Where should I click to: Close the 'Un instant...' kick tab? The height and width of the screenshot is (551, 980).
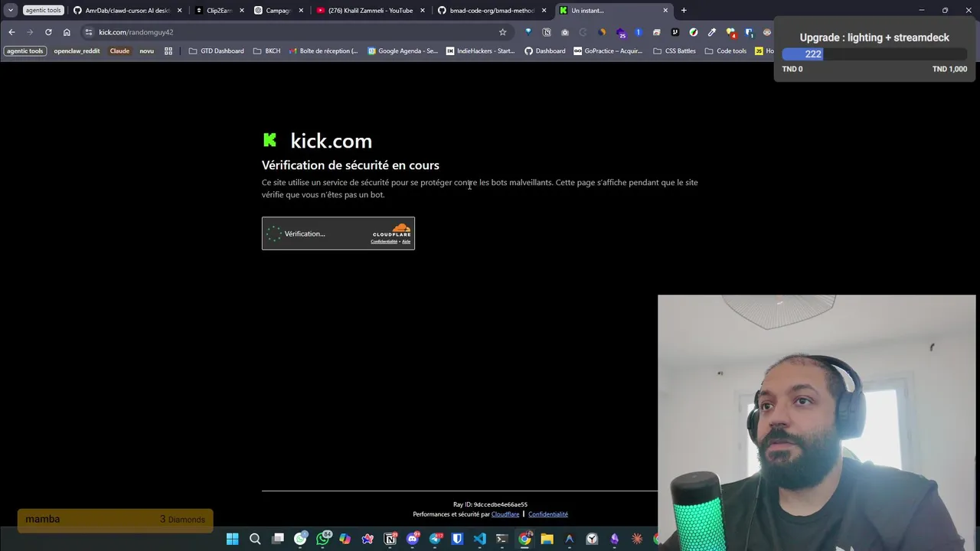coord(665,11)
